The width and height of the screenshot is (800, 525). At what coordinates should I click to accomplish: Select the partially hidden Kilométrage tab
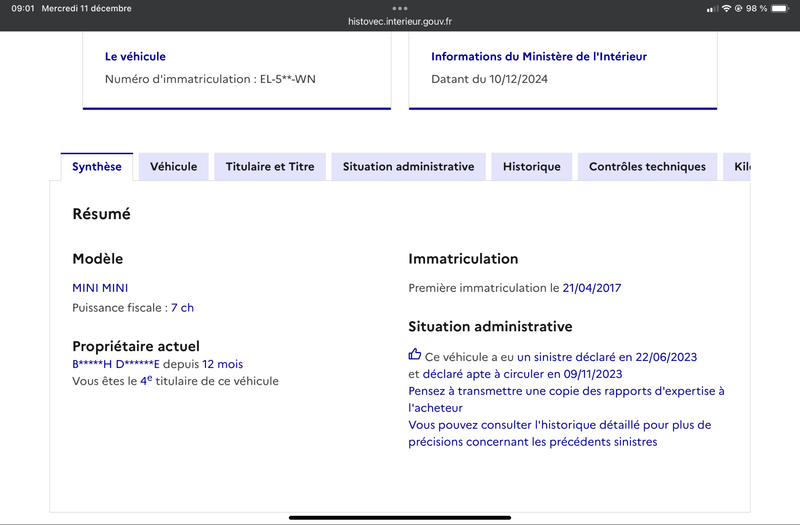[x=737, y=167]
